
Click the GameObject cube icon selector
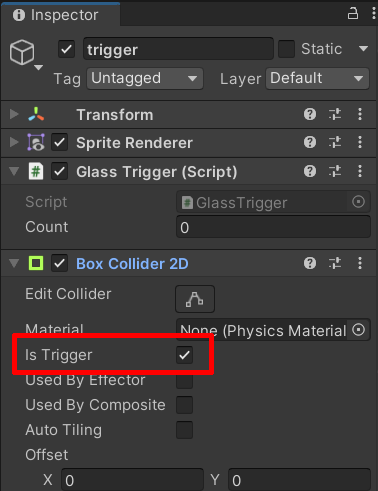pyautogui.click(x=23, y=53)
